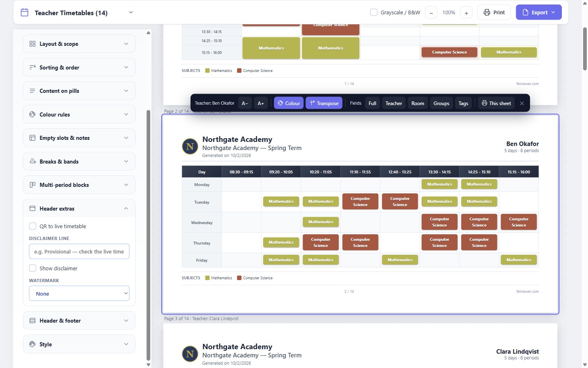Click the Print button
Screen dimensions: 588x368
[x=494, y=12]
